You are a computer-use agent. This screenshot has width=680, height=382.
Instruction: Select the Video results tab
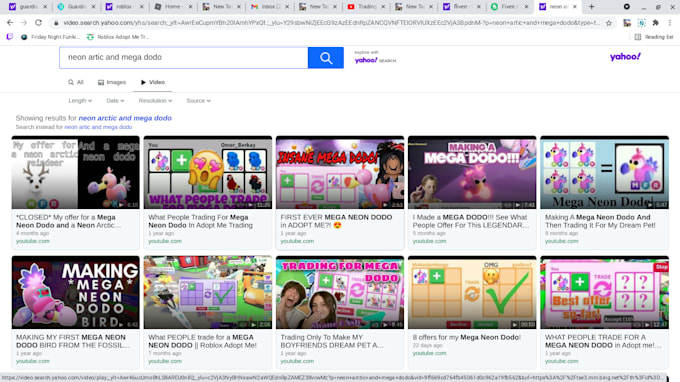tap(153, 82)
